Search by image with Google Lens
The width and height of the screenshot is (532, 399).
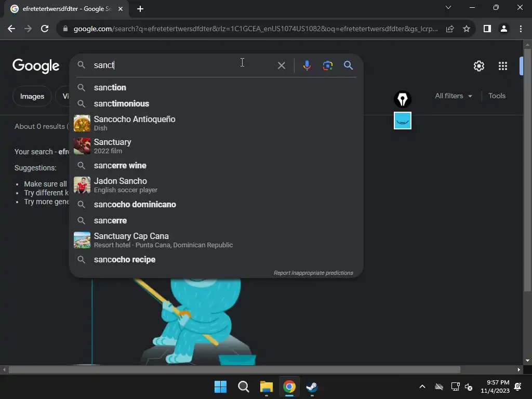pyautogui.click(x=327, y=65)
